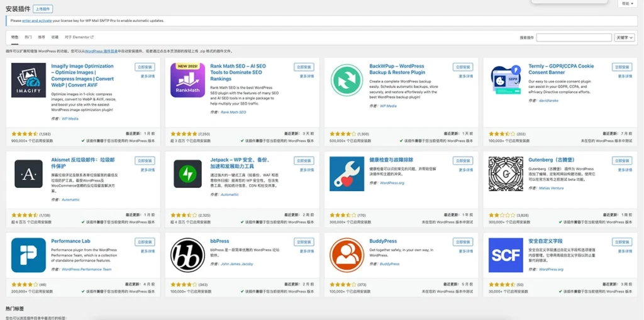
Task: Open 更多详情 for BackWPup
Action: tap(466, 77)
